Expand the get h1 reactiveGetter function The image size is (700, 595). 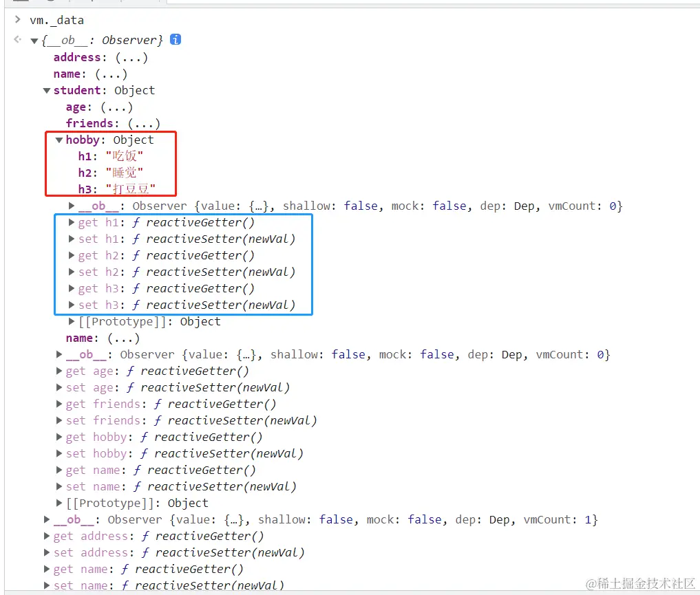pos(72,222)
